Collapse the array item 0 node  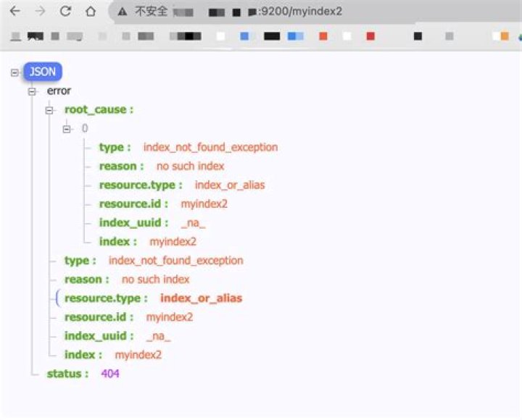point(67,129)
